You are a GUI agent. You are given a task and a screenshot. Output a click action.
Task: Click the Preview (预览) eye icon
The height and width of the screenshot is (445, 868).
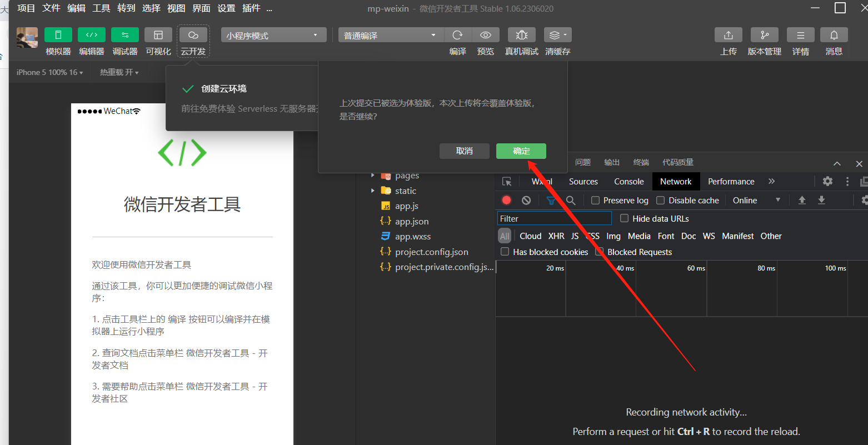click(486, 35)
